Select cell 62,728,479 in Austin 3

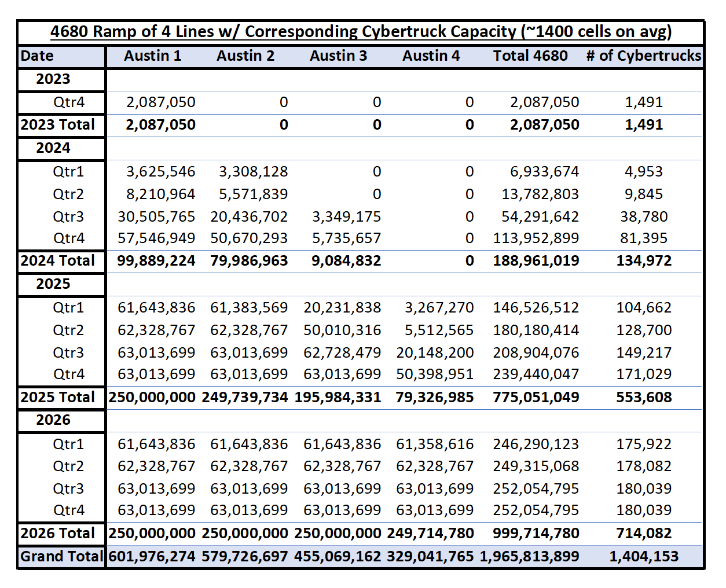tap(342, 353)
